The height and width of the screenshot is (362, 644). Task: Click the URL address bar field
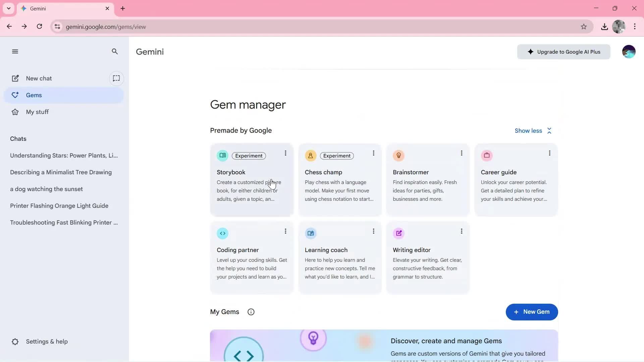click(302, 27)
